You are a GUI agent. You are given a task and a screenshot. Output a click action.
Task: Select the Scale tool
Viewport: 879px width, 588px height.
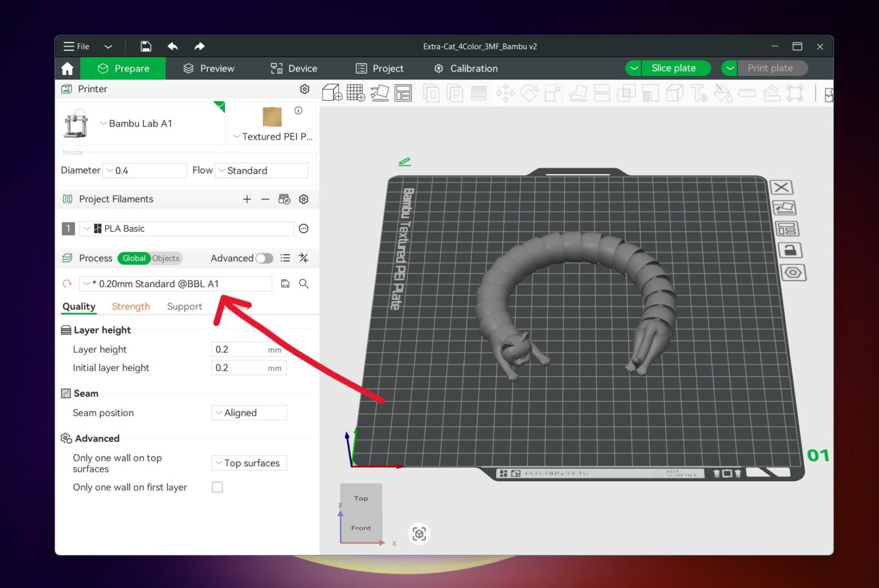[553, 92]
